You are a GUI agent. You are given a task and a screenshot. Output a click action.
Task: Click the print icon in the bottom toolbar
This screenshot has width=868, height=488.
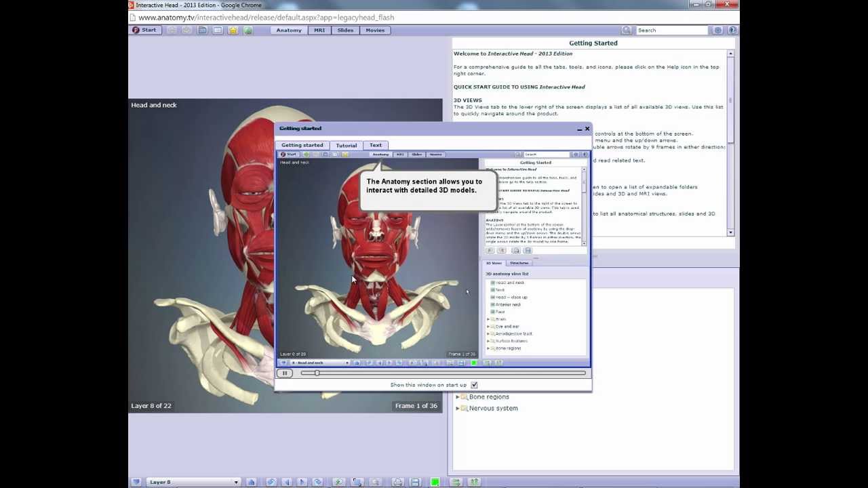click(x=398, y=482)
